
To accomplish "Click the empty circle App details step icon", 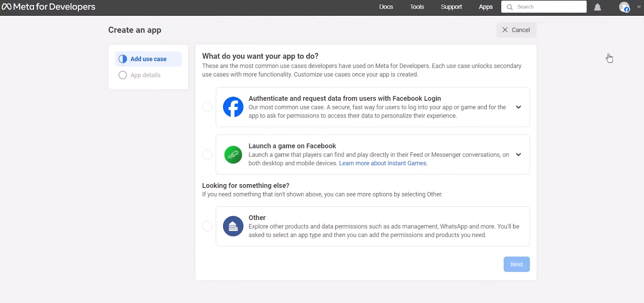I will pos(123,75).
